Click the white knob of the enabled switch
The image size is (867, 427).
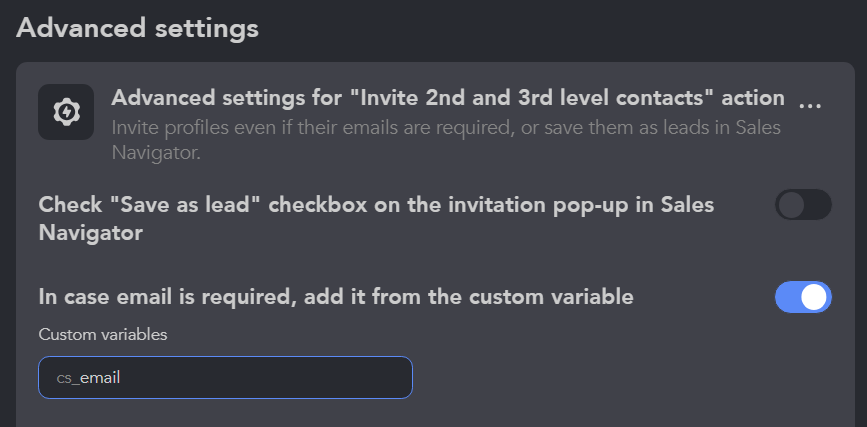(x=814, y=297)
